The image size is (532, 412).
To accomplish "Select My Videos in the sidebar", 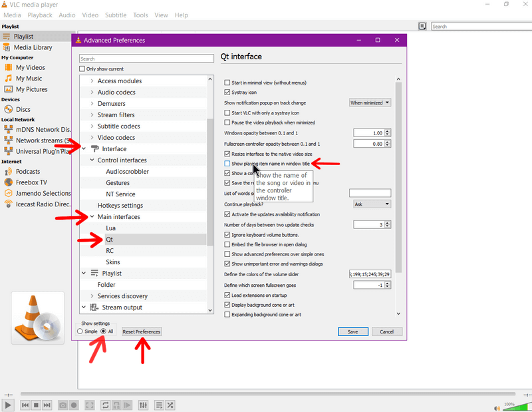I will 30,68.
